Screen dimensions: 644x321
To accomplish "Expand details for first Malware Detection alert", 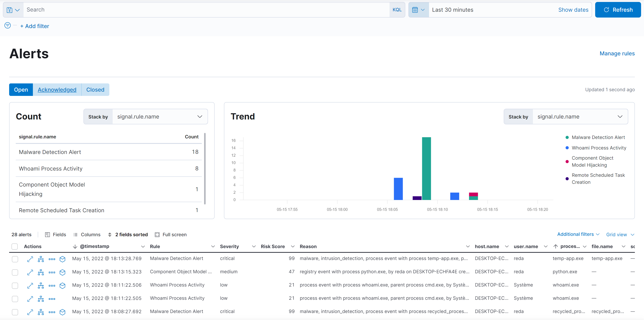I will (x=30, y=259).
